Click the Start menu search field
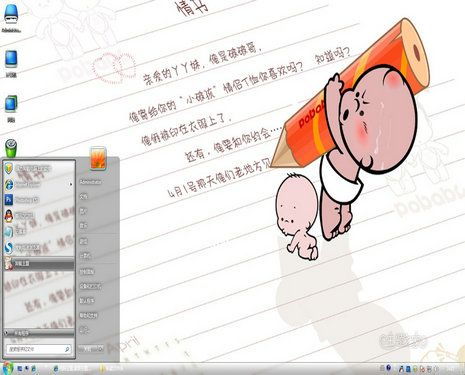Image resolution: width=465 pixels, height=375 pixels. click(x=38, y=349)
